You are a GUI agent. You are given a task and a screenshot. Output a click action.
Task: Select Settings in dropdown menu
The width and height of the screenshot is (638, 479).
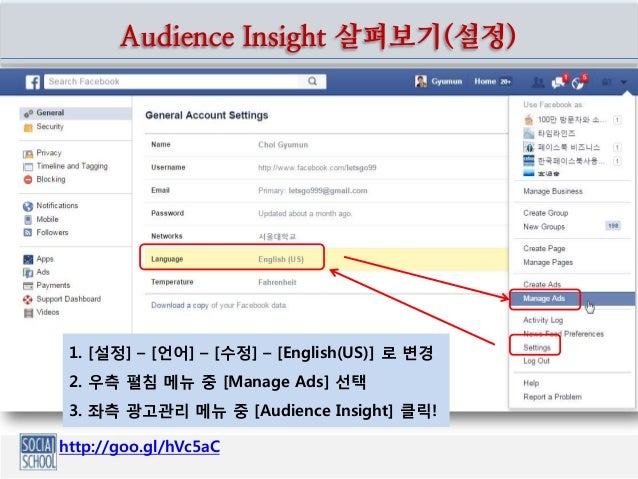[x=537, y=348]
